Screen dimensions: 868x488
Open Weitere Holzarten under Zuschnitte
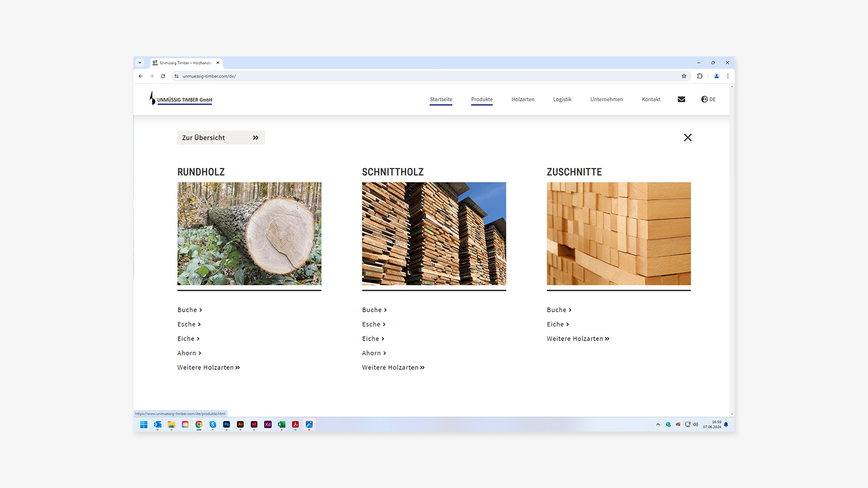578,339
